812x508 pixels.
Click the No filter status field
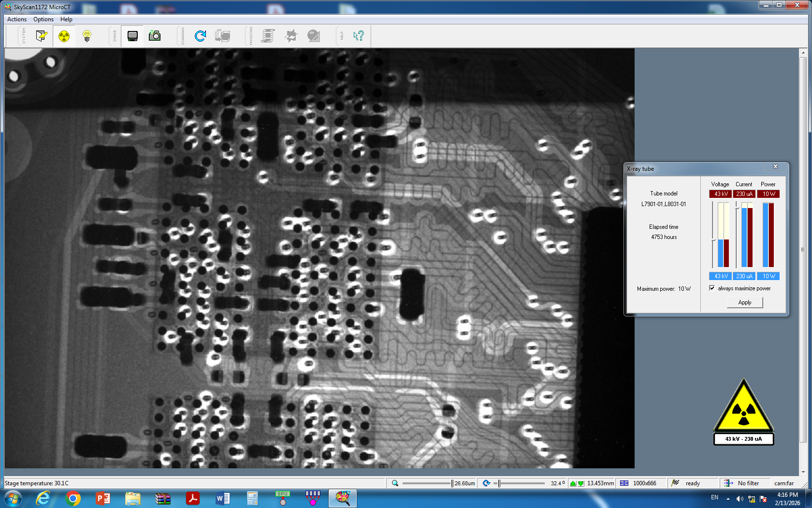[748, 483]
